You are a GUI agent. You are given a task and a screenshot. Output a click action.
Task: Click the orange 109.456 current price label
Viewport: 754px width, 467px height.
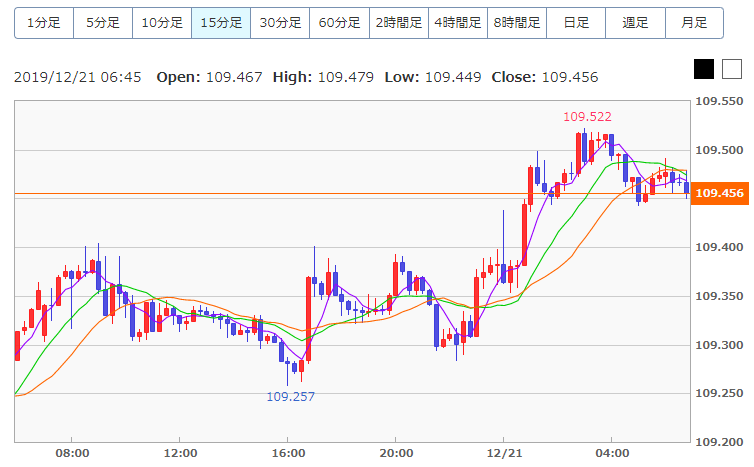[720, 194]
